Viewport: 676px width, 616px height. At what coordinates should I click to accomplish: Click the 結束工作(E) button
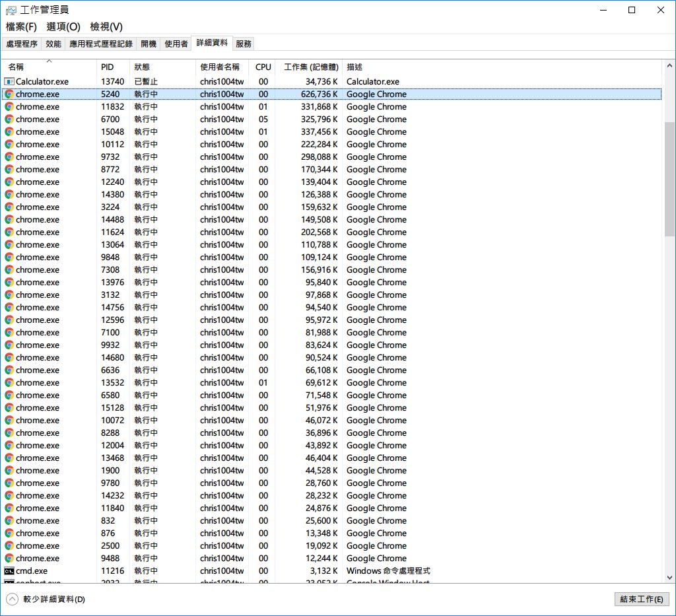[641, 599]
